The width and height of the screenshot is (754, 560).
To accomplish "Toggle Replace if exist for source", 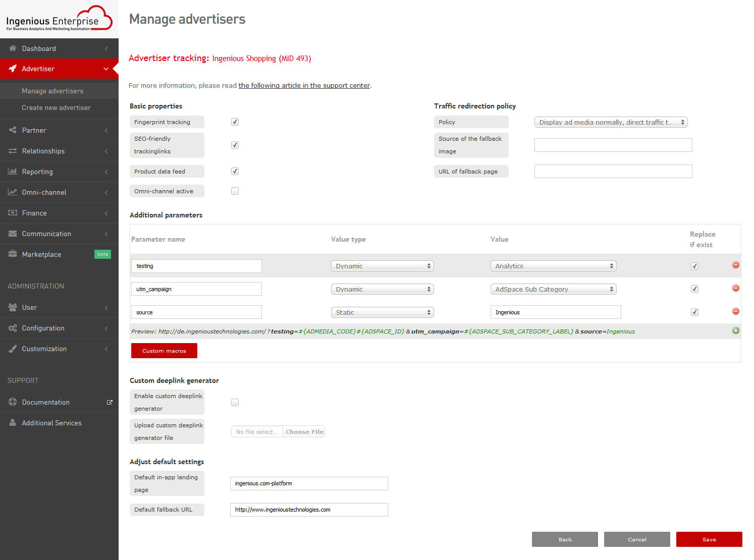I will (694, 312).
